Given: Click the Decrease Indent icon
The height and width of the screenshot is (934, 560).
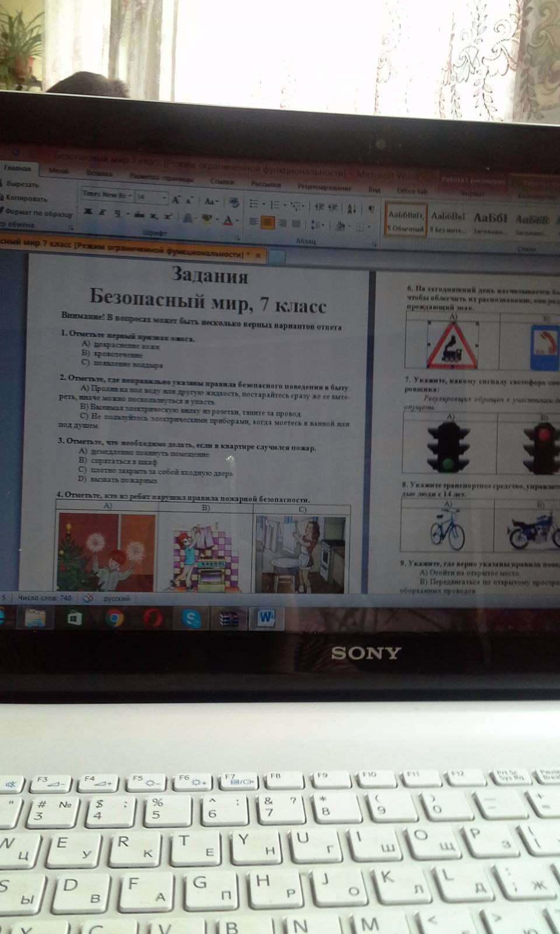Looking at the screenshot, I should (318, 207).
